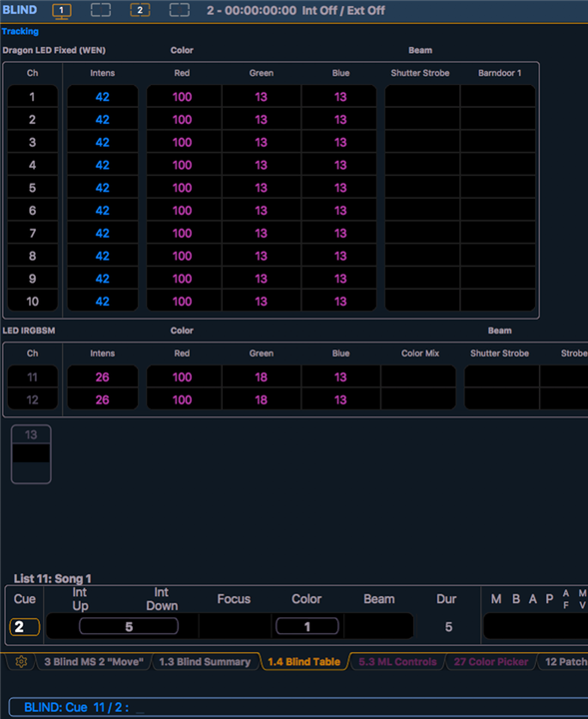Select monitor 2 icon in top bar
Image resolution: width=588 pixels, height=719 pixels.
(140, 10)
